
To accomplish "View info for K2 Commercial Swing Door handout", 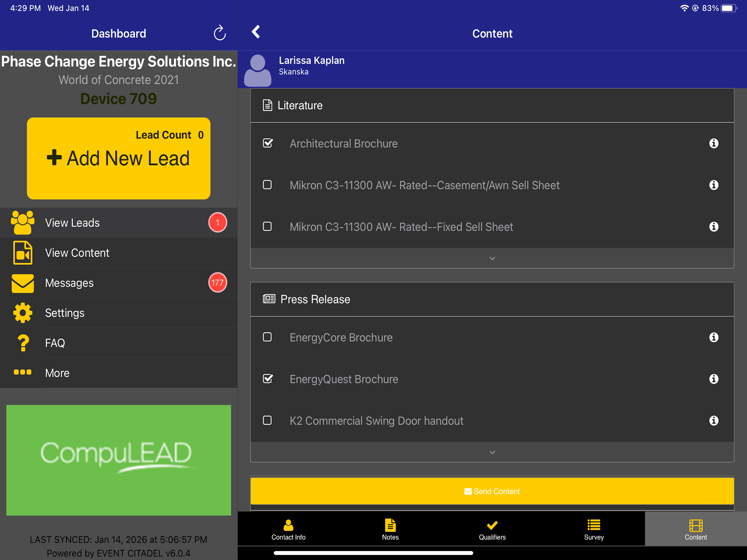I will coord(714,421).
